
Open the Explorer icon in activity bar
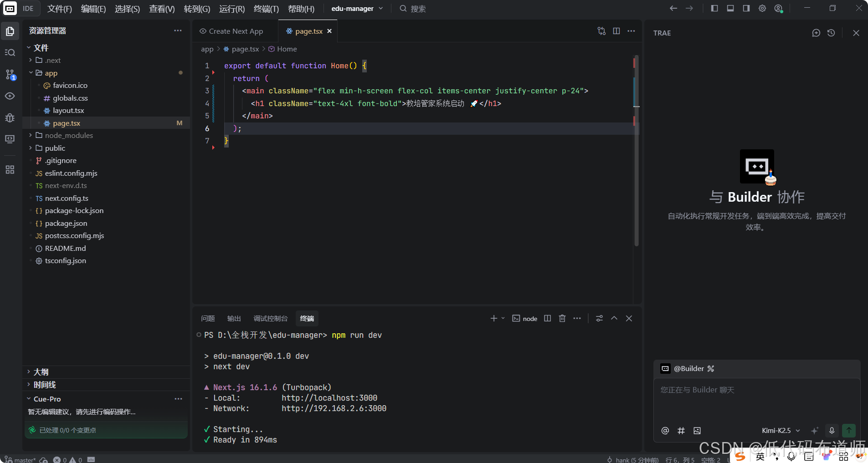click(x=10, y=31)
